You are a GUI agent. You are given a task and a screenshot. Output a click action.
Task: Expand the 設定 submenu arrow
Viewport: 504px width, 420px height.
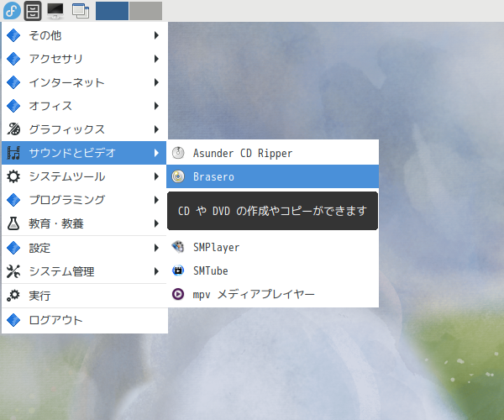coord(156,248)
